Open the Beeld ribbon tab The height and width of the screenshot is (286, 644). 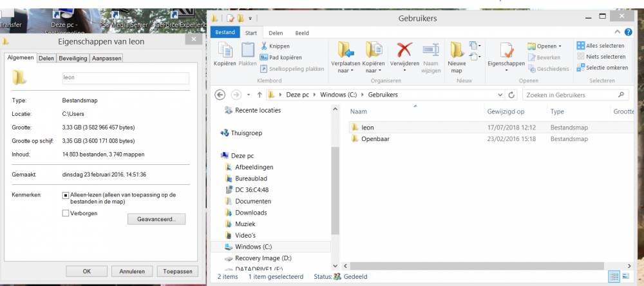pos(301,32)
